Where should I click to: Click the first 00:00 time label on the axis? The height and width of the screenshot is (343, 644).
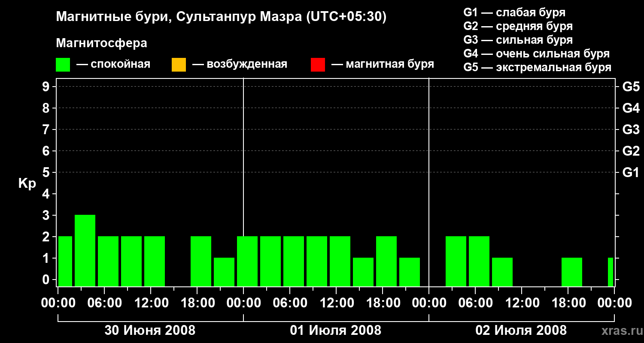[58, 303]
